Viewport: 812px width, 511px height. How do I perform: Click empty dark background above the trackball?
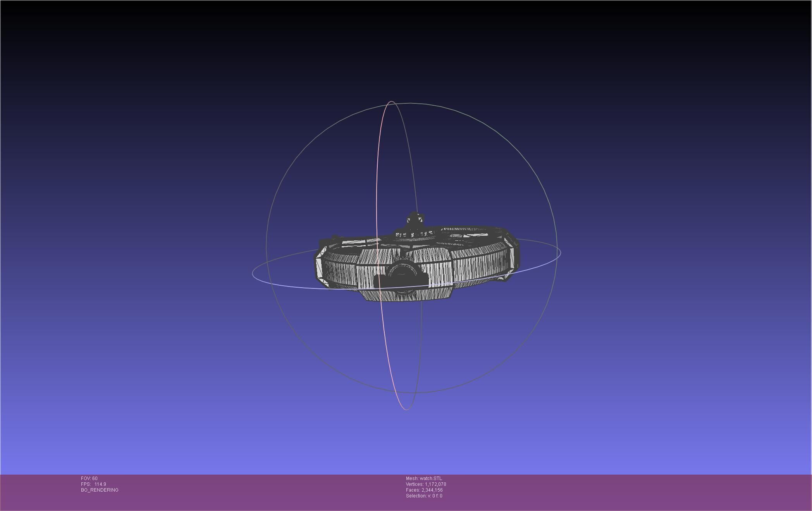pyautogui.click(x=407, y=50)
